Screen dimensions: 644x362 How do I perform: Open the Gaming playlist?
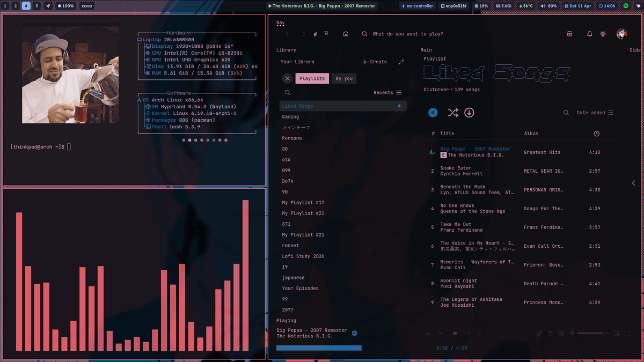point(290,116)
